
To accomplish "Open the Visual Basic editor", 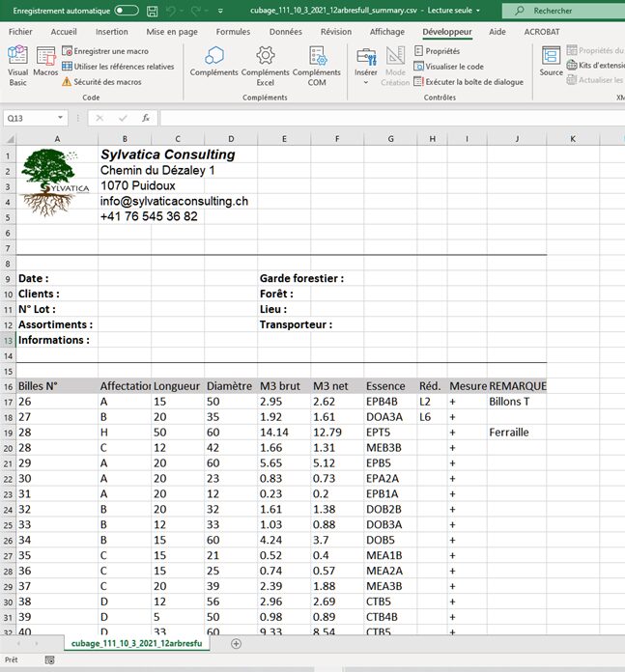I will coord(17,66).
